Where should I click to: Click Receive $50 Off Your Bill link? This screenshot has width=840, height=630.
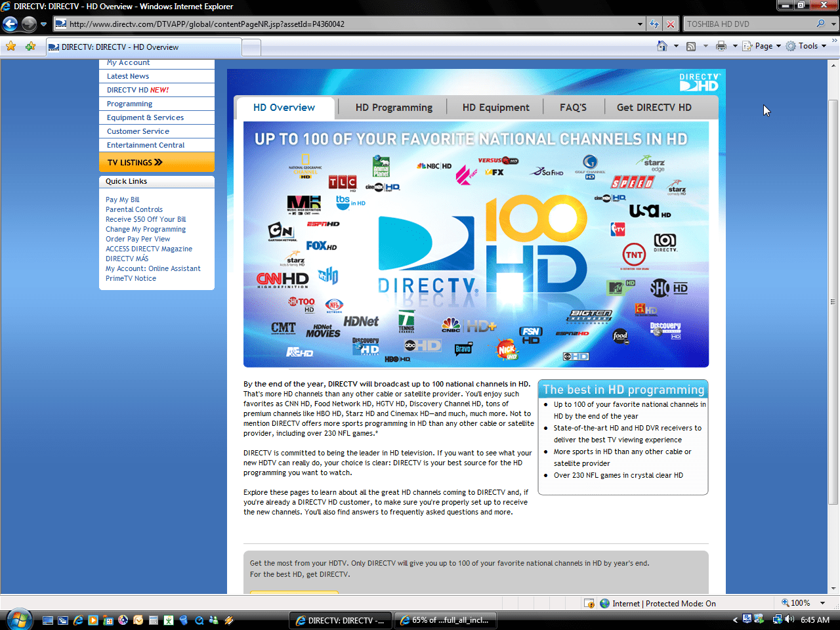[x=146, y=219]
